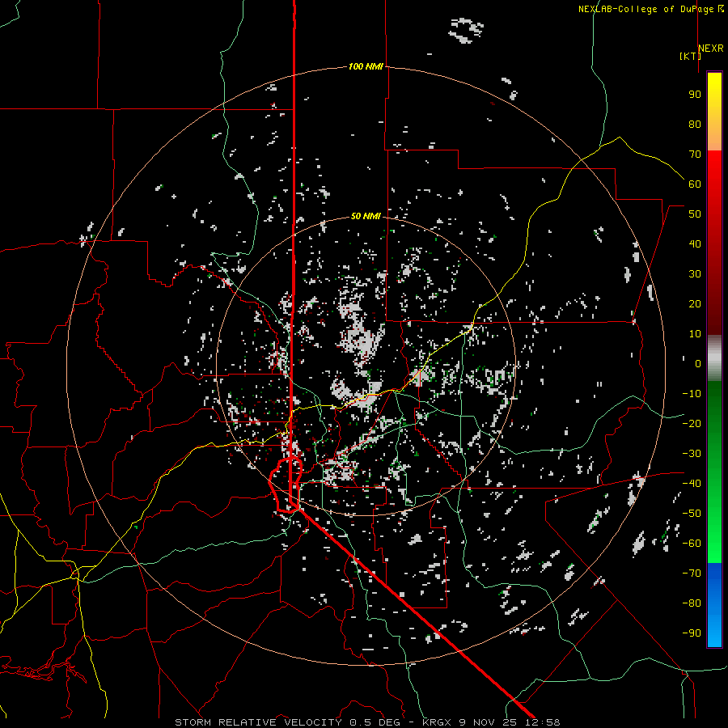The height and width of the screenshot is (728, 728).
Task: Select the -20 value on the velocity scale
Action: [x=692, y=423]
